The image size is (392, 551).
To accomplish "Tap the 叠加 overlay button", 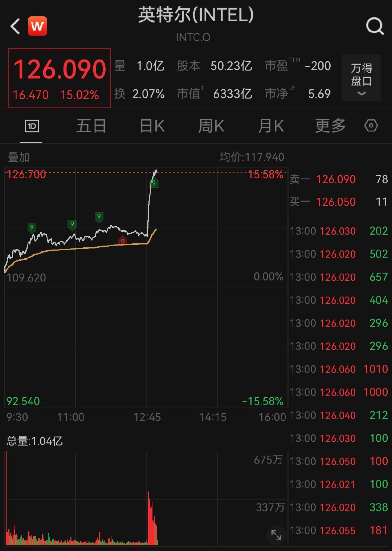I will tap(19, 157).
